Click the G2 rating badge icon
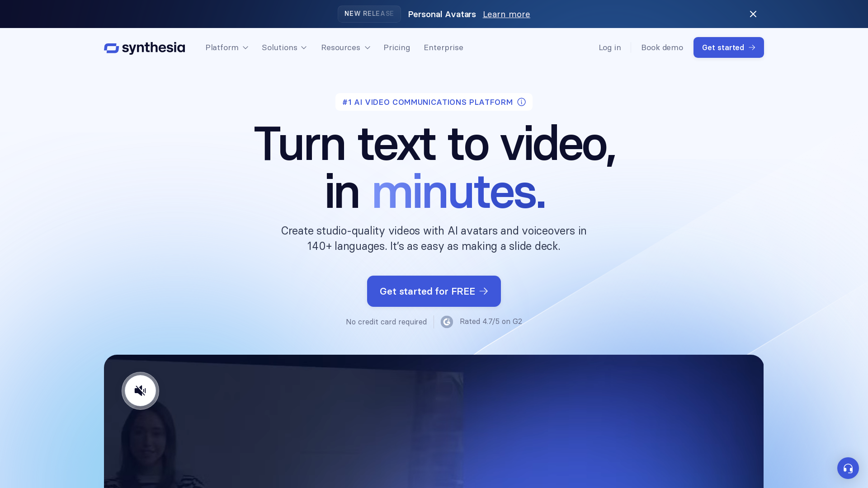 click(447, 322)
